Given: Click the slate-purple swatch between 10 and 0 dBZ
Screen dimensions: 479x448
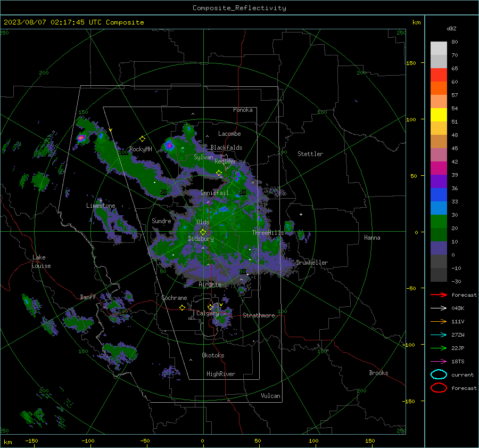Looking at the screenshot, I should coord(439,248).
